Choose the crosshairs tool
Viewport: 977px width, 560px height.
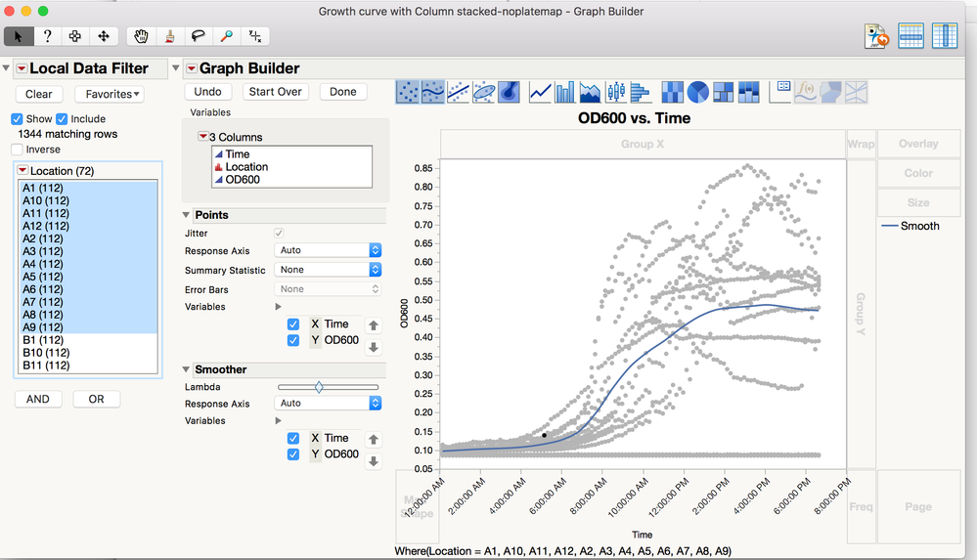(254, 36)
